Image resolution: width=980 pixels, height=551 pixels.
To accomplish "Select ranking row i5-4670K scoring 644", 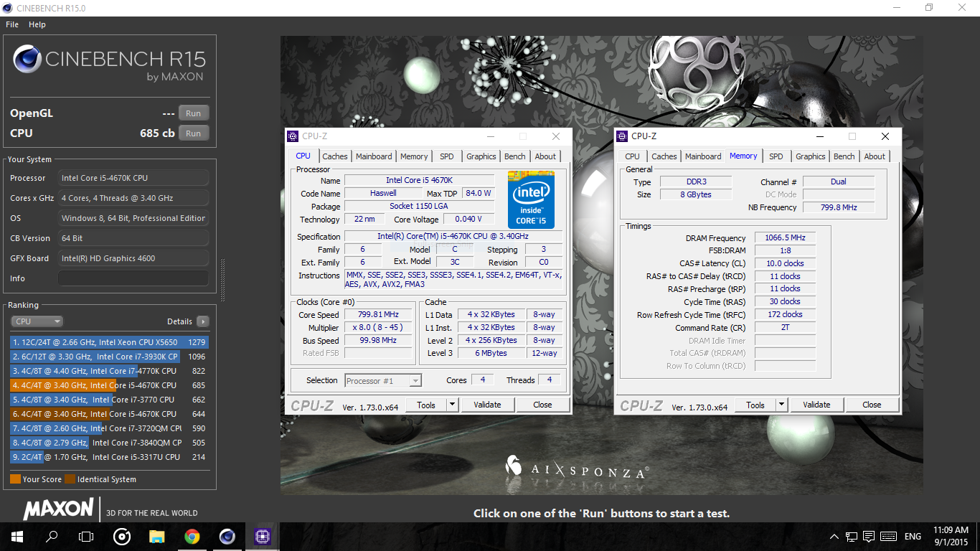I will click(x=109, y=414).
